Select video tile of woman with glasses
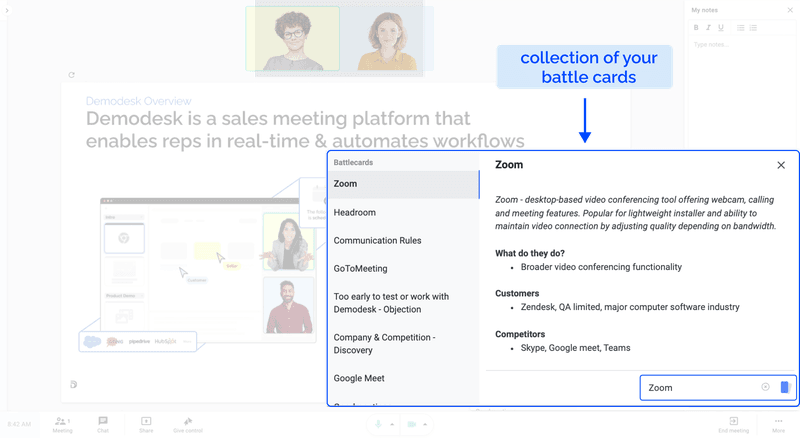The width and height of the screenshot is (800, 438). (x=293, y=39)
